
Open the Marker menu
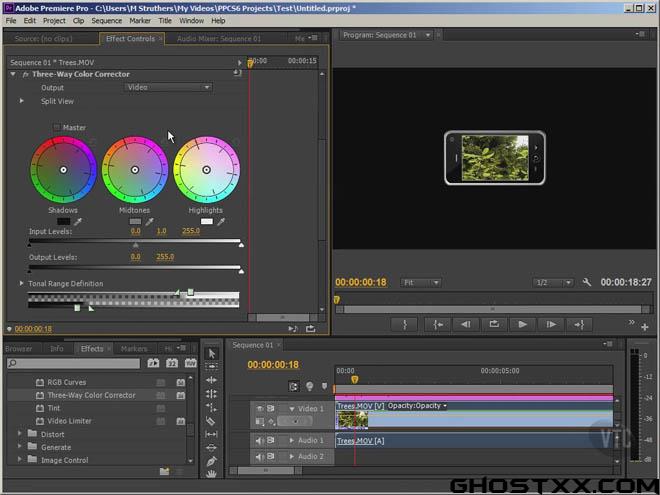pyautogui.click(x=140, y=21)
